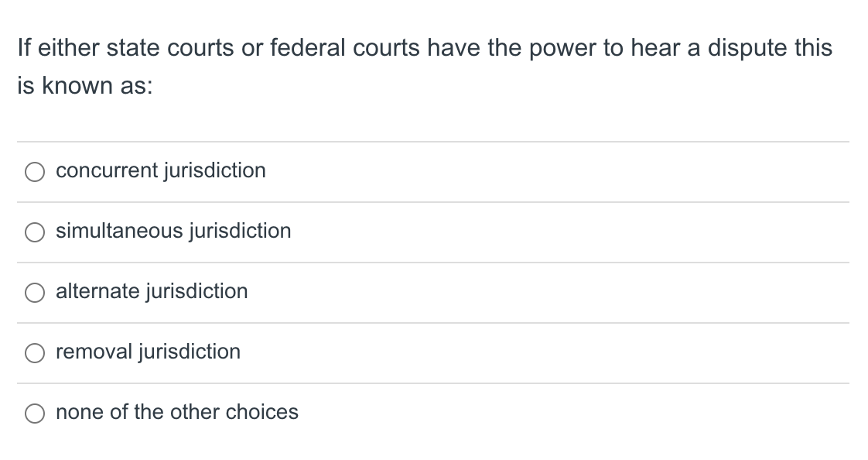Viewport: 868px width, 460px height.
Task: Pick the alternate jurisdiction radio button
Action: pos(35,293)
